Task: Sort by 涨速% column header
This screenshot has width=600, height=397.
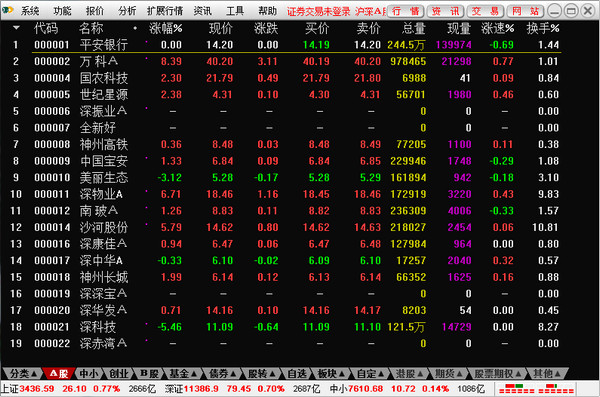Action: click(497, 28)
